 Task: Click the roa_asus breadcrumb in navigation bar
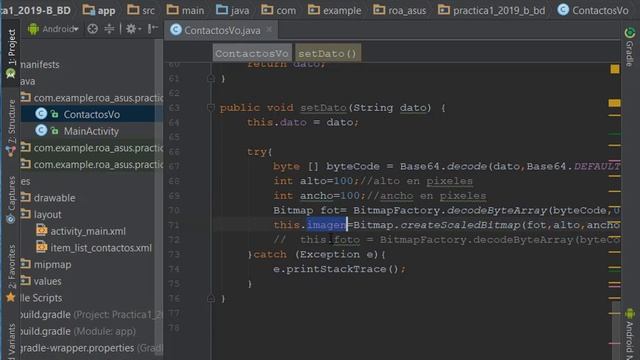pos(400,10)
